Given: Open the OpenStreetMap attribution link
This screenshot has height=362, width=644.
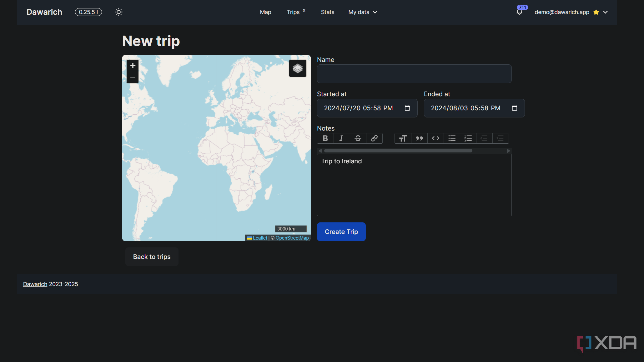Looking at the screenshot, I should click(x=292, y=238).
